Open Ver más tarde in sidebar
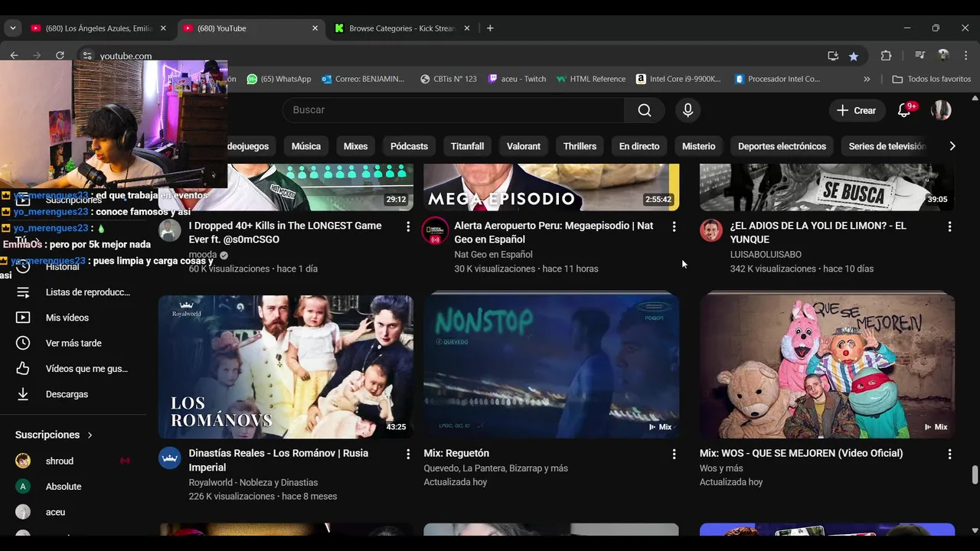Image resolution: width=980 pixels, height=551 pixels. (x=73, y=343)
